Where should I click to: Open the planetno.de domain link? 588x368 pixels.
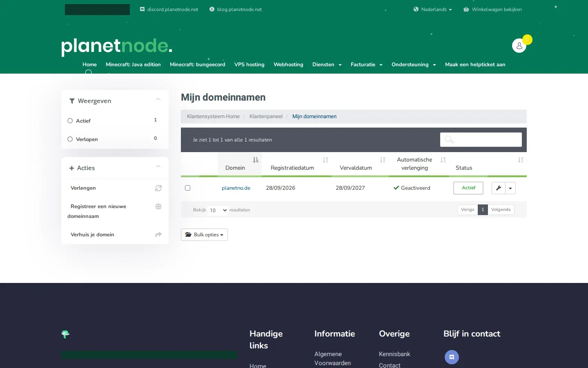[236, 188]
